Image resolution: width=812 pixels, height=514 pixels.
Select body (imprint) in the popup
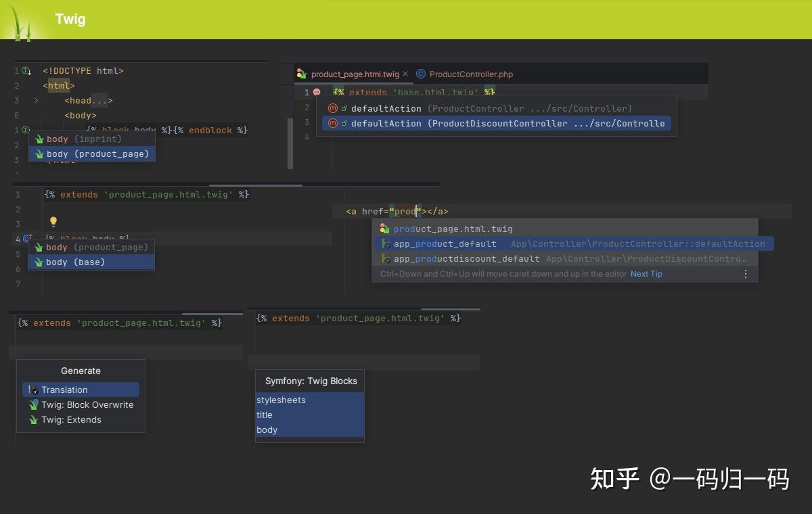tap(92, 139)
